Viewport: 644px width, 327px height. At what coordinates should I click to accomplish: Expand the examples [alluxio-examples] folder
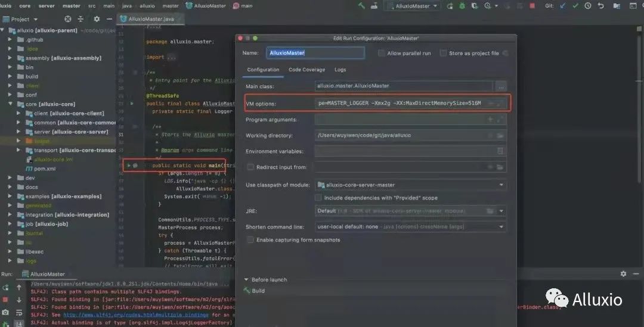[x=10, y=196]
